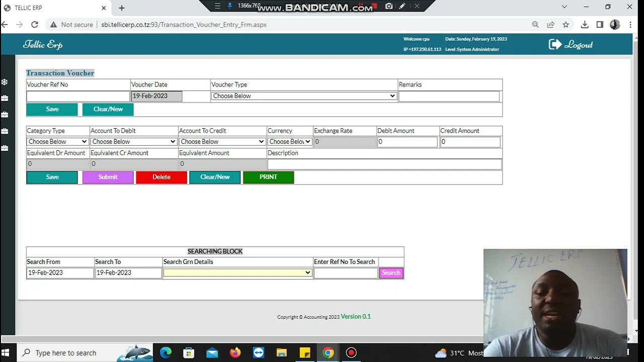
Task: Open Bandicam hamburger menu in overlay
Action: 217,6
